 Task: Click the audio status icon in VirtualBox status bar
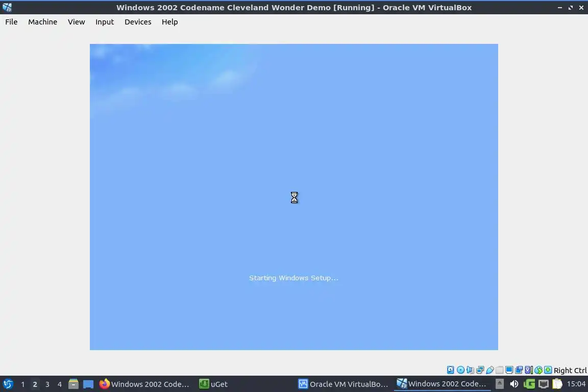pyautogui.click(x=470, y=370)
